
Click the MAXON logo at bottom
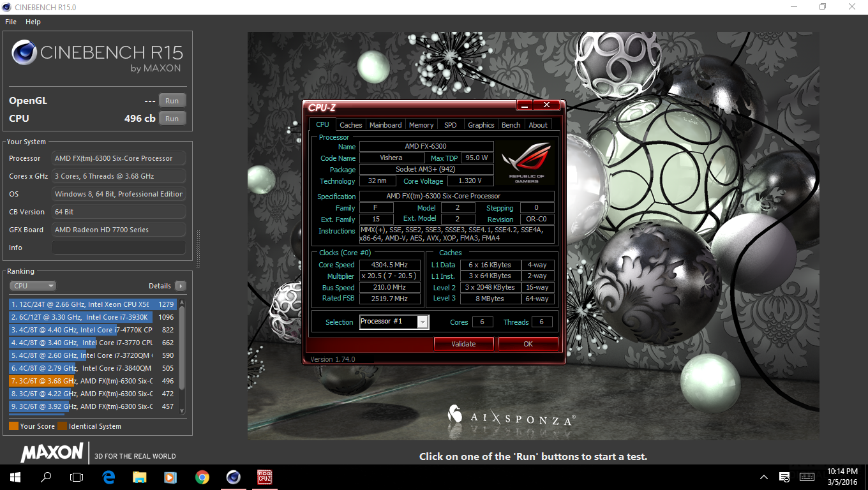point(52,453)
